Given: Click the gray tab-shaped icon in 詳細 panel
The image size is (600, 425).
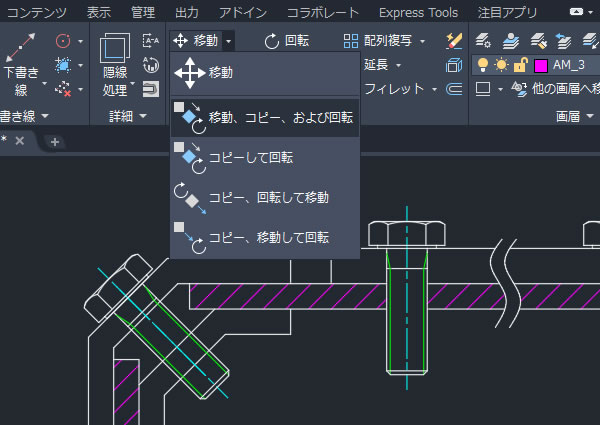Looking at the screenshot, I should 151,89.
